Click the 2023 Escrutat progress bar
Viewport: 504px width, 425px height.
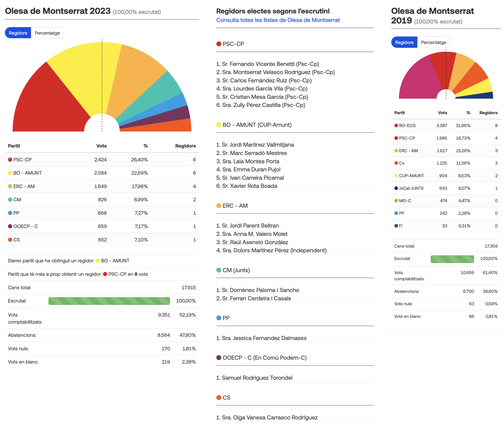(x=109, y=301)
